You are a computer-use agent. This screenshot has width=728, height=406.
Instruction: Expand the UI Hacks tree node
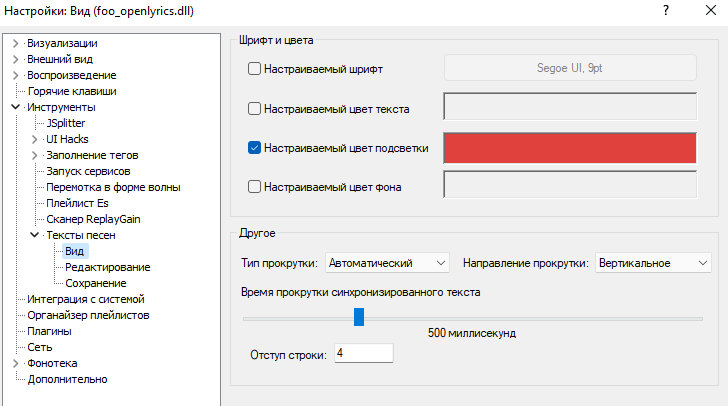click(x=34, y=139)
